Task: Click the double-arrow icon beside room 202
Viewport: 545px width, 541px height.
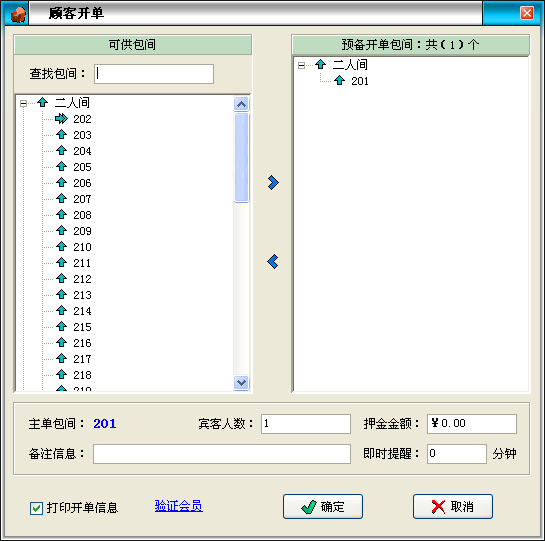Action: (x=62, y=119)
